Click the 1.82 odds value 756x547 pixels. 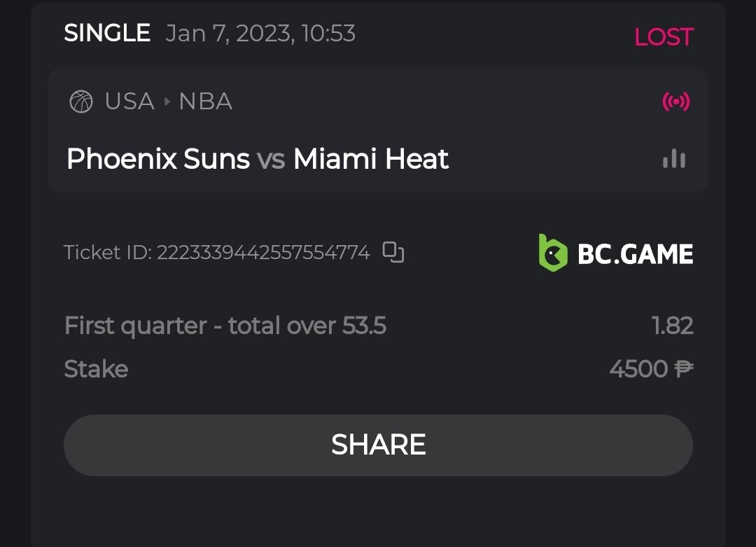pyautogui.click(x=672, y=326)
